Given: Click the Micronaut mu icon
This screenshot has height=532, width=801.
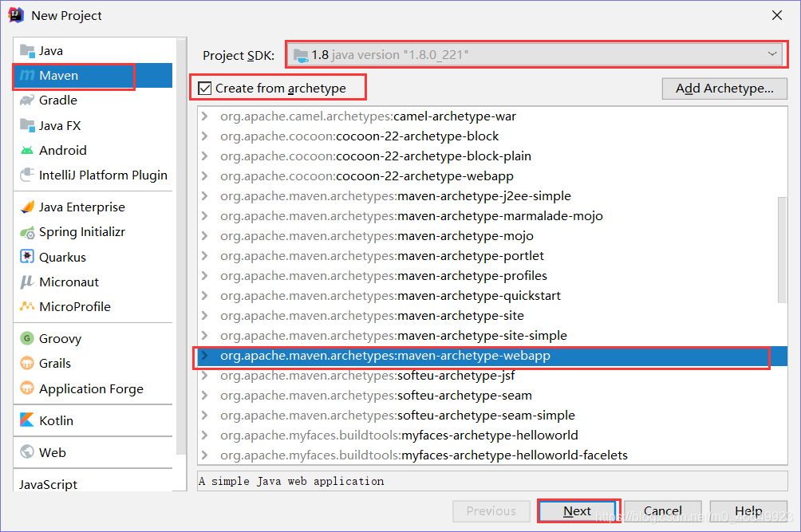Looking at the screenshot, I should pyautogui.click(x=26, y=282).
